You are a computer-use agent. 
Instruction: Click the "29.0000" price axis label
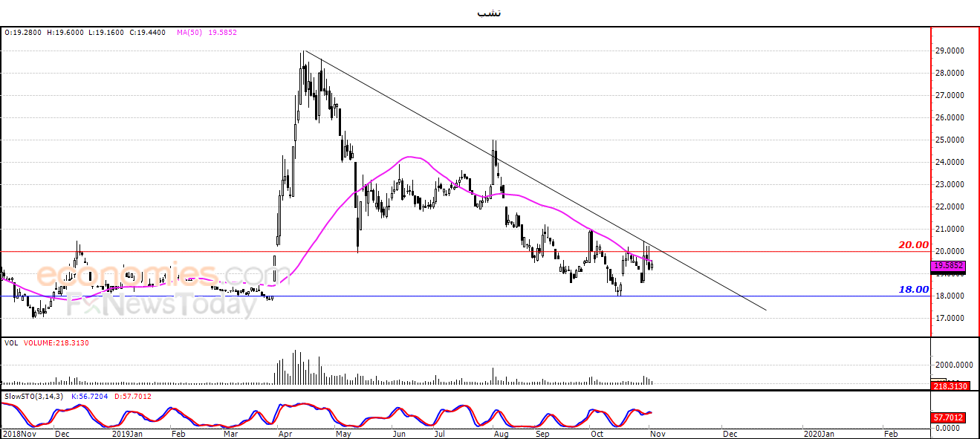pyautogui.click(x=951, y=51)
